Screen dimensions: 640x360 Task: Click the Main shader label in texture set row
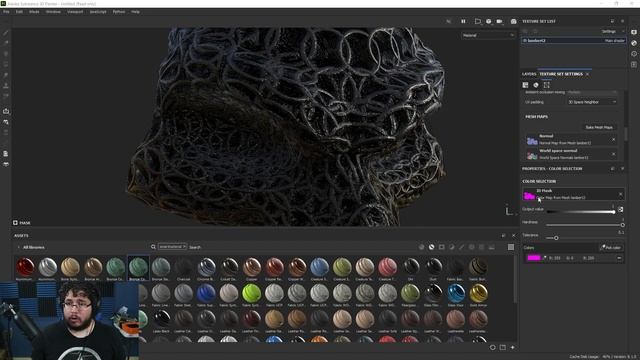tap(614, 40)
